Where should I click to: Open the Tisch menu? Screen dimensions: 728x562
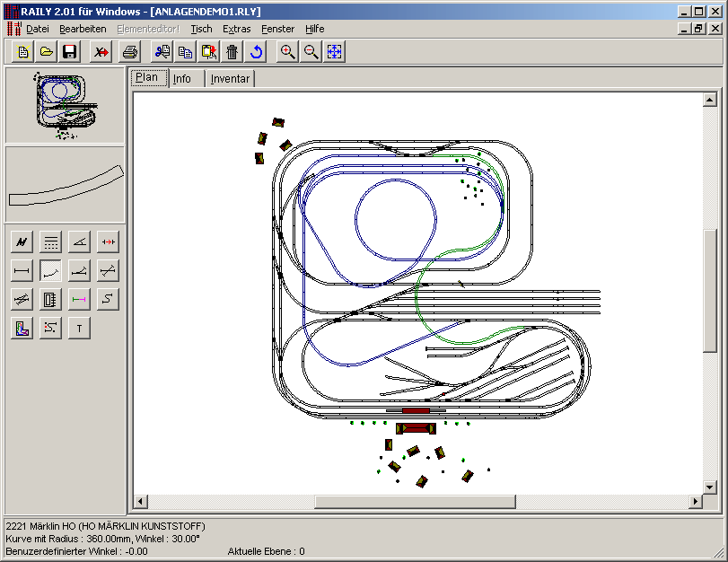201,29
